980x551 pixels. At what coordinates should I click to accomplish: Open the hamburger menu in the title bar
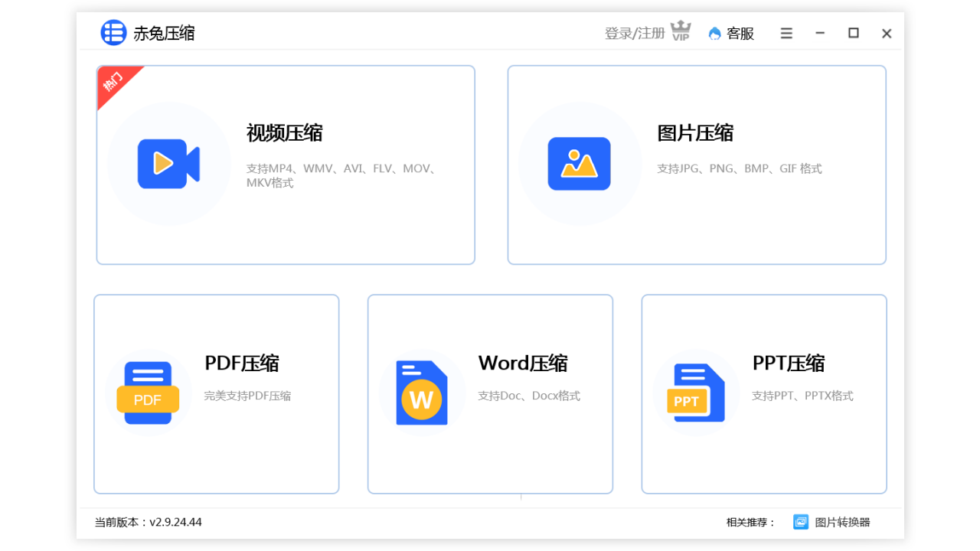[786, 33]
